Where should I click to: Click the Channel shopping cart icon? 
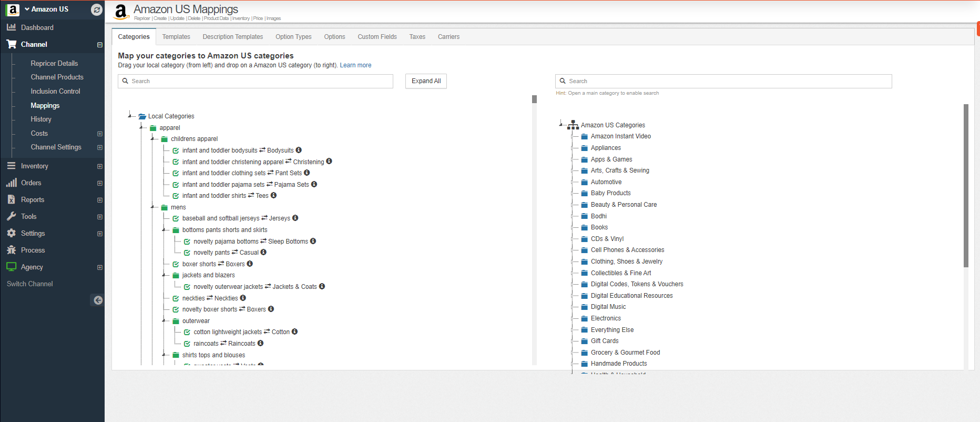[x=11, y=44]
